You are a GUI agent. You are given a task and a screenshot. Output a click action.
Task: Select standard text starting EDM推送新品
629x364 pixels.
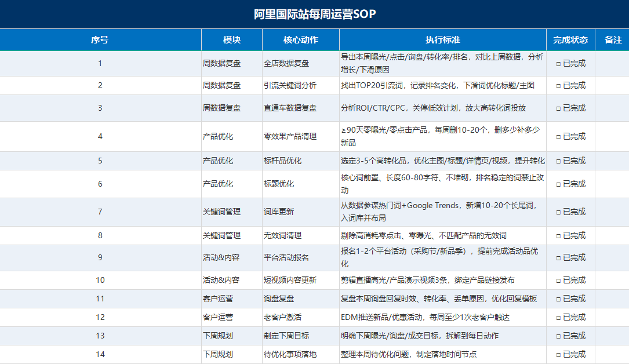(x=425, y=317)
